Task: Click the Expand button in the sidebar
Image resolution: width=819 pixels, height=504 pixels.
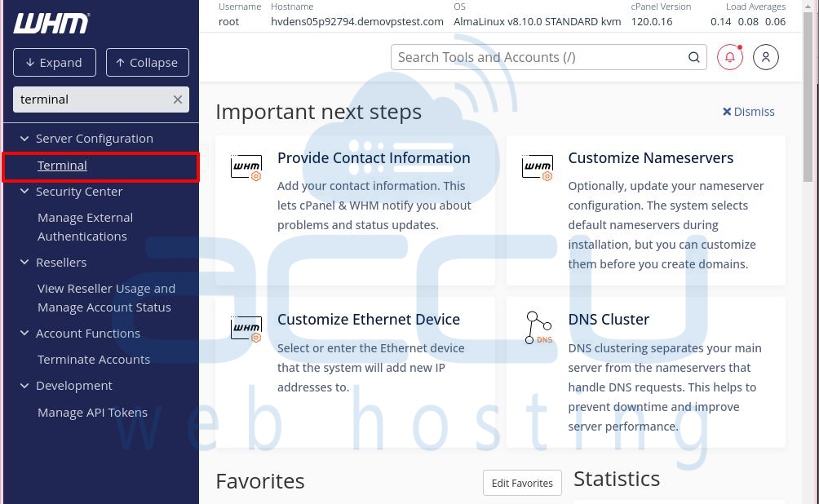Action: coord(55,63)
